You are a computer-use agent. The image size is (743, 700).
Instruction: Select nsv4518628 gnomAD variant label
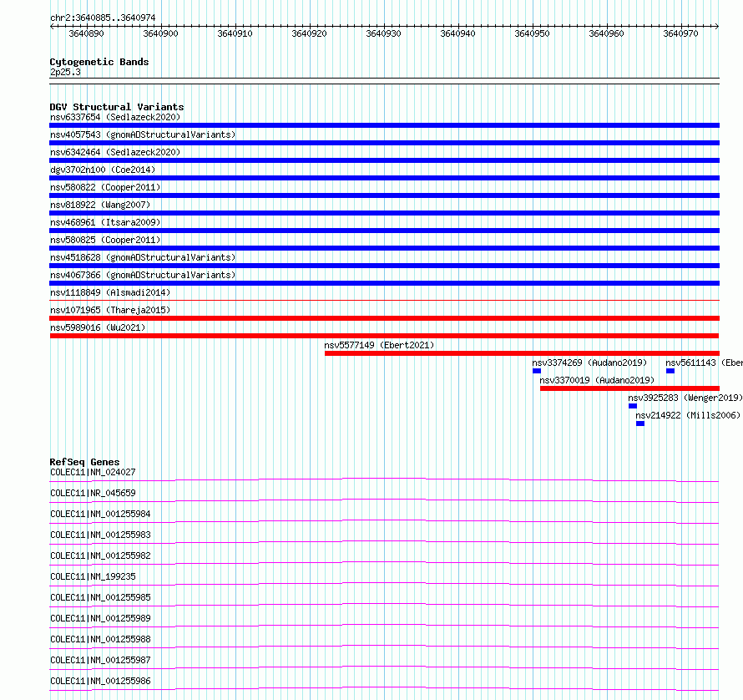tap(143, 257)
